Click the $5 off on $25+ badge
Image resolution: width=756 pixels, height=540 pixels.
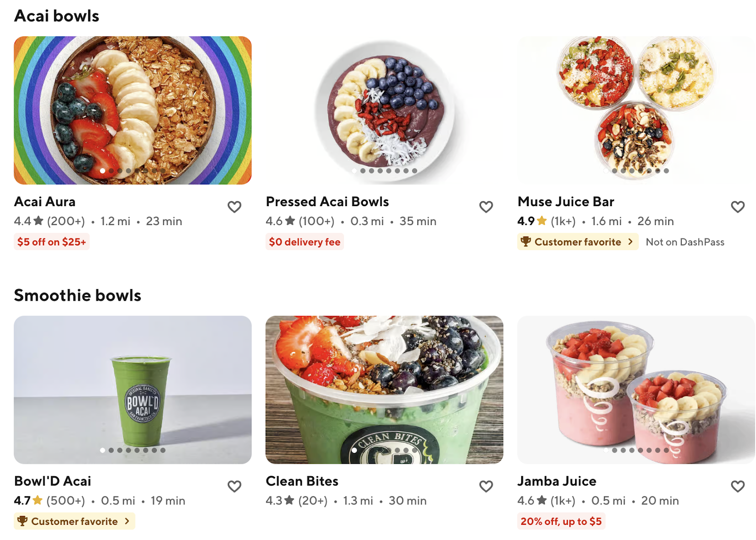pyautogui.click(x=52, y=242)
